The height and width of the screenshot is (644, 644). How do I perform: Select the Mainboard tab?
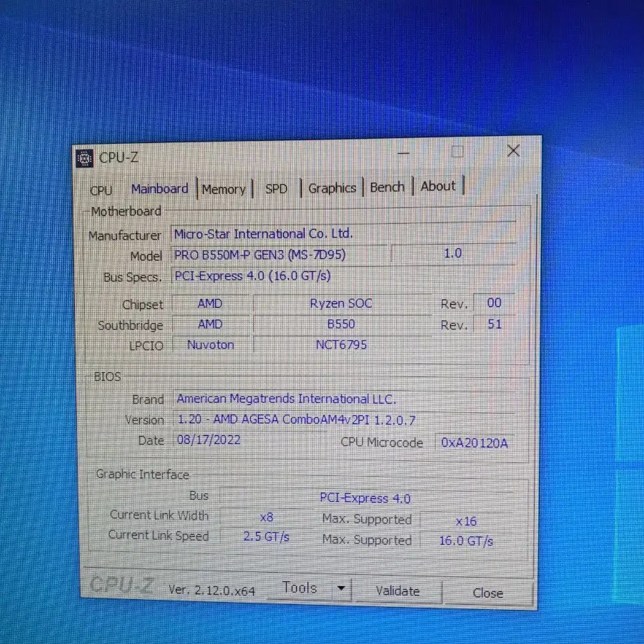[160, 189]
